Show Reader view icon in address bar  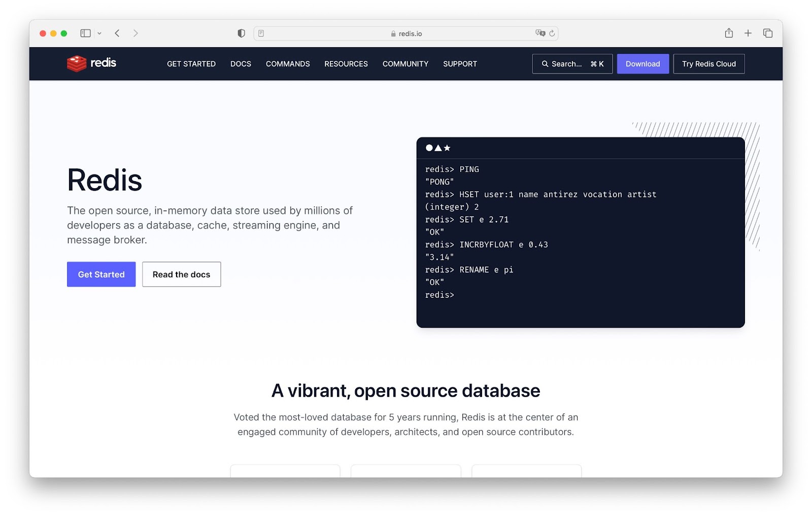(261, 33)
